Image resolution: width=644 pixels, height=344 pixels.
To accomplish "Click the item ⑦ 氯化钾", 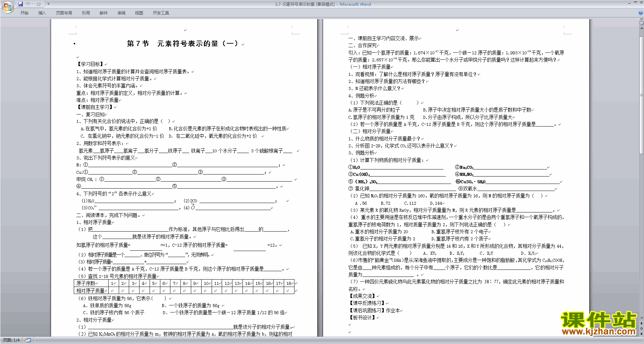I will (359, 189).
